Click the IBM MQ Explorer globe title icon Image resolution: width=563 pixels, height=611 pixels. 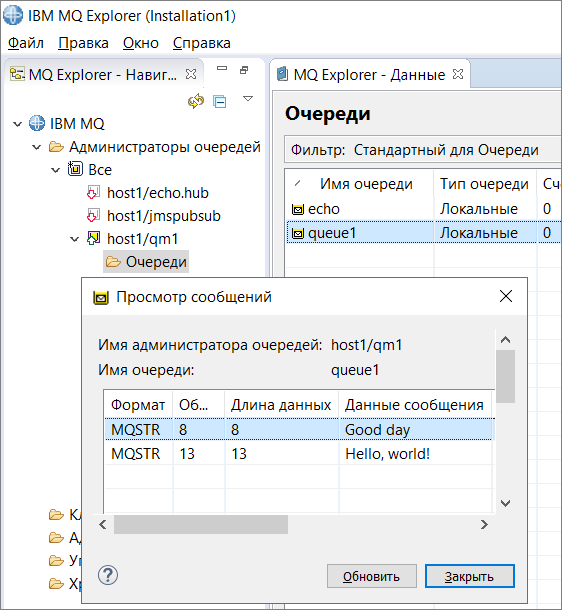pos(13,16)
